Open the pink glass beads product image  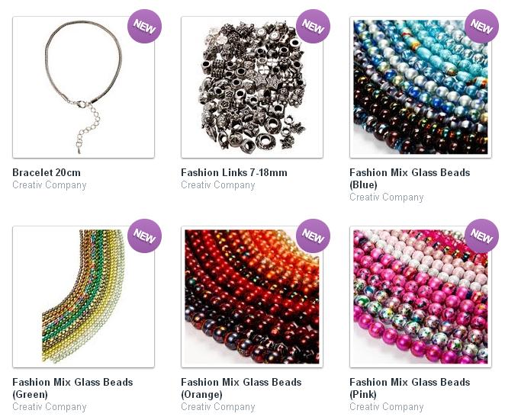(420, 297)
